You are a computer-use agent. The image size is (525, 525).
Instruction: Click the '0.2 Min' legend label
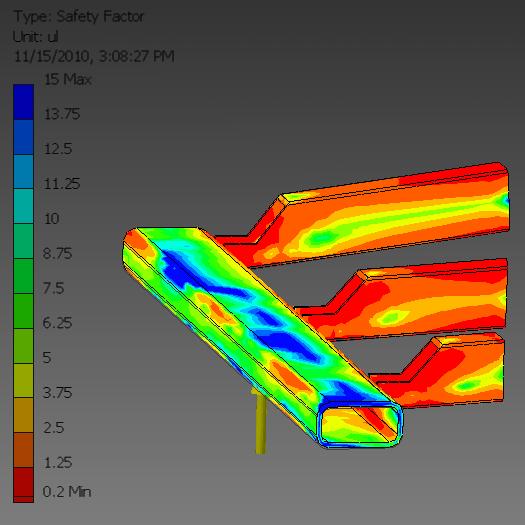pyautogui.click(x=67, y=492)
